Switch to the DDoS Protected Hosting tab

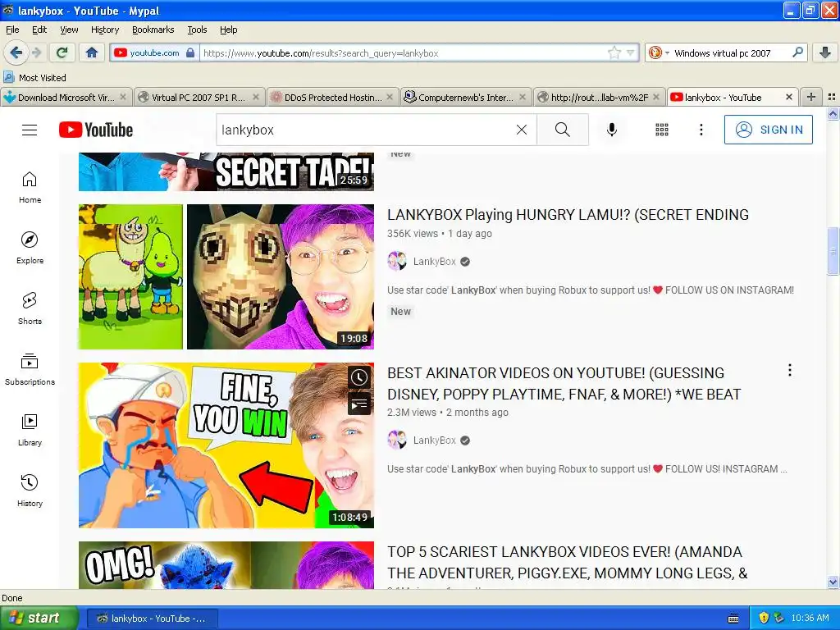pos(332,97)
